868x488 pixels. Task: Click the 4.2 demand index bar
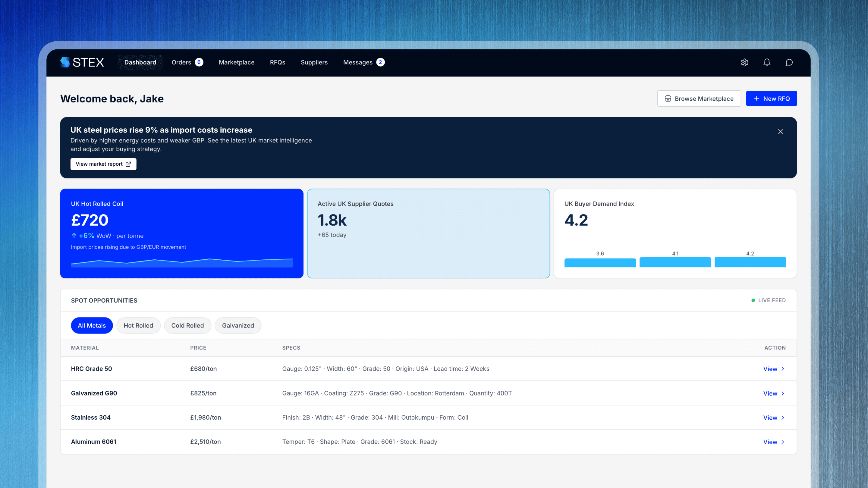[x=750, y=262]
